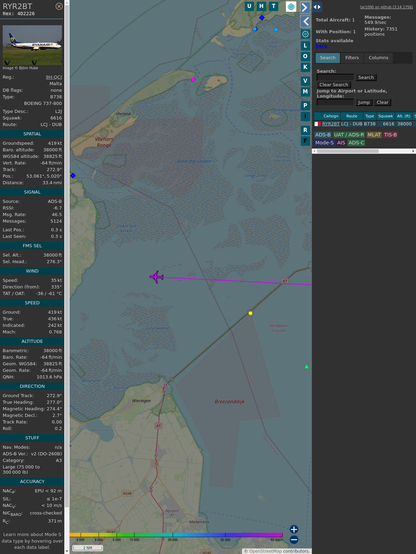Click the U map toggle button
Viewport: 416px width, 554px height.
pos(249,6)
